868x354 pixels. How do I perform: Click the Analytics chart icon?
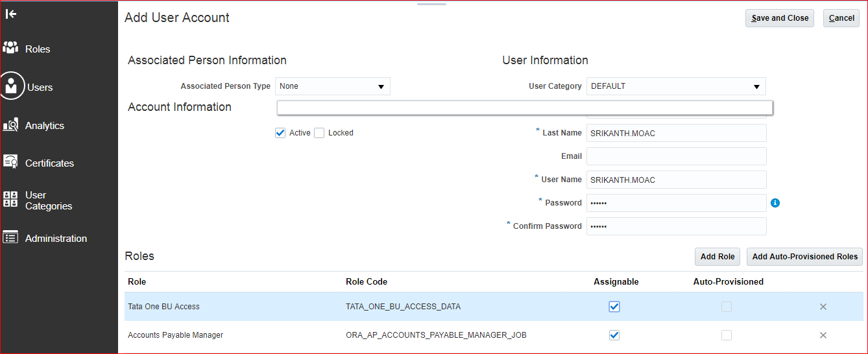coord(10,125)
